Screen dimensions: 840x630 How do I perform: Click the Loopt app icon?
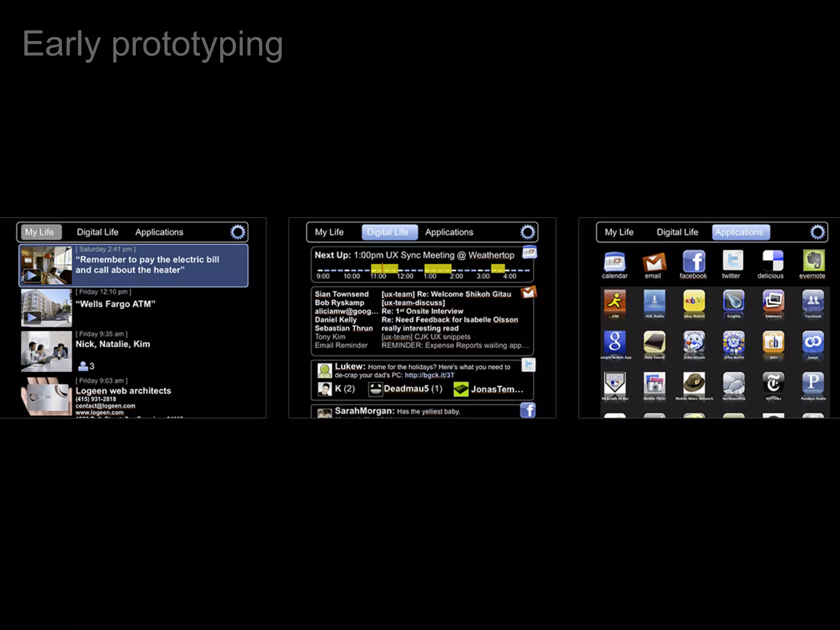[x=813, y=342]
